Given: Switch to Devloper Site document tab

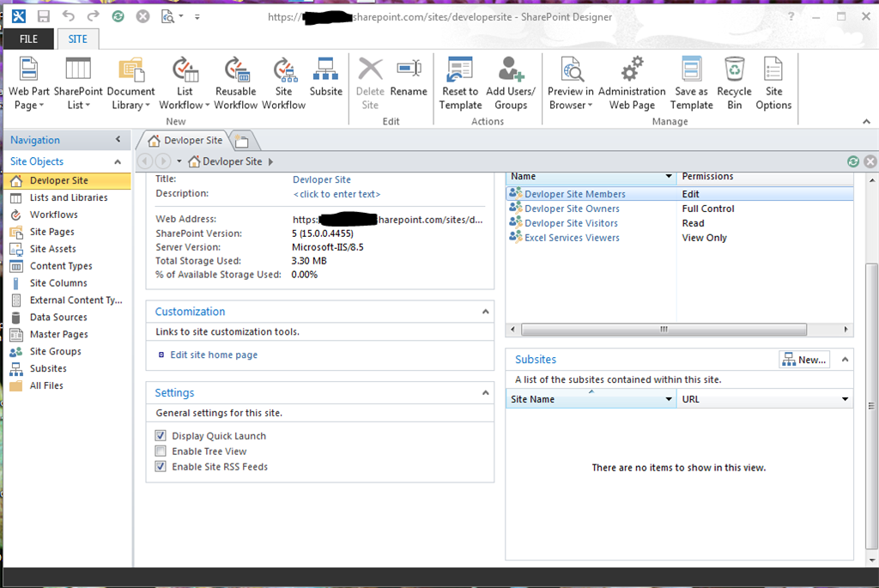Looking at the screenshot, I should 185,140.
